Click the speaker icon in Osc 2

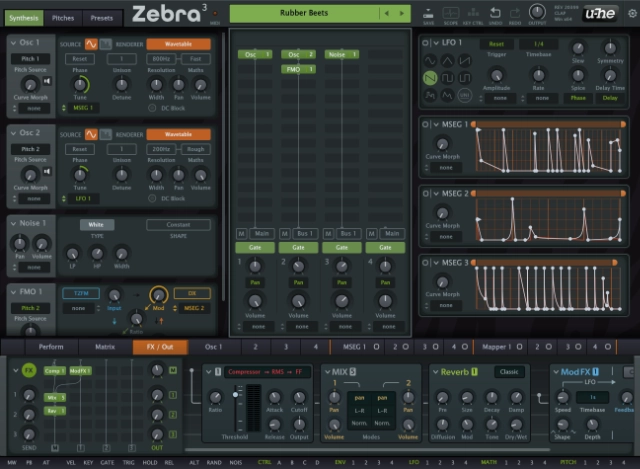(47, 171)
